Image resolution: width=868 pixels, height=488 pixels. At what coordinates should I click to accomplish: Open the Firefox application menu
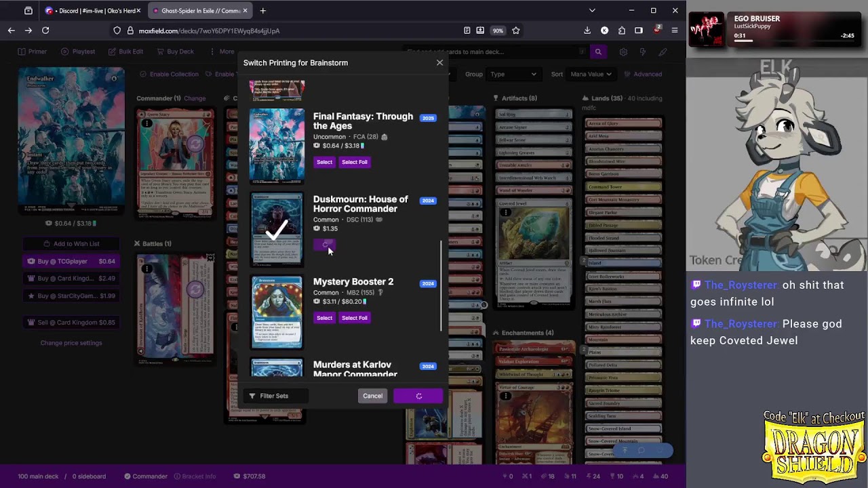pyautogui.click(x=675, y=30)
